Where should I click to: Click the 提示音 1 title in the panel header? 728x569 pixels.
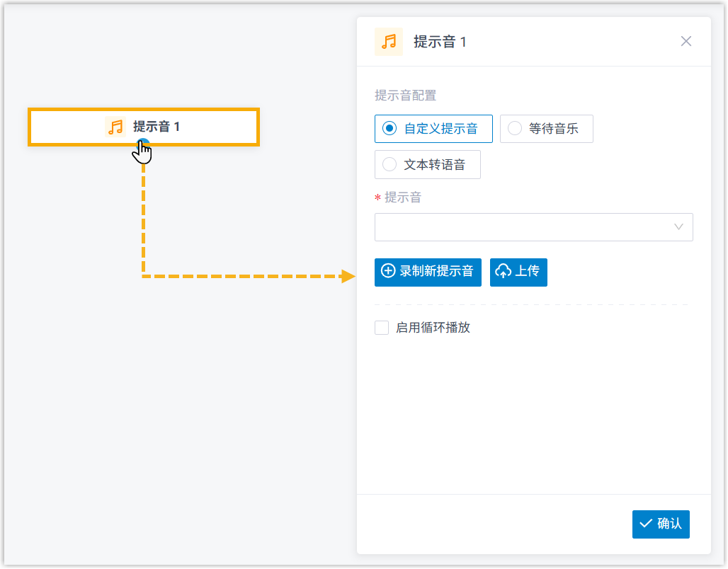click(x=440, y=42)
